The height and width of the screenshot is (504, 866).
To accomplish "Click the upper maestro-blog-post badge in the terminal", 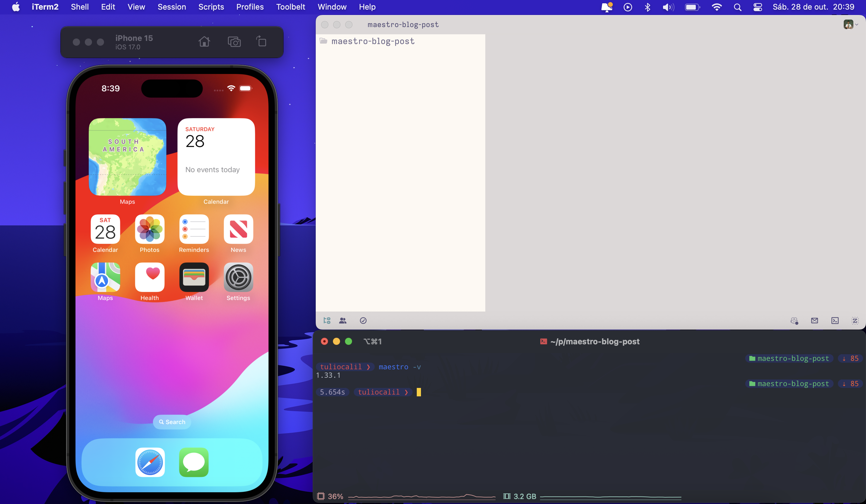I will click(x=789, y=358).
